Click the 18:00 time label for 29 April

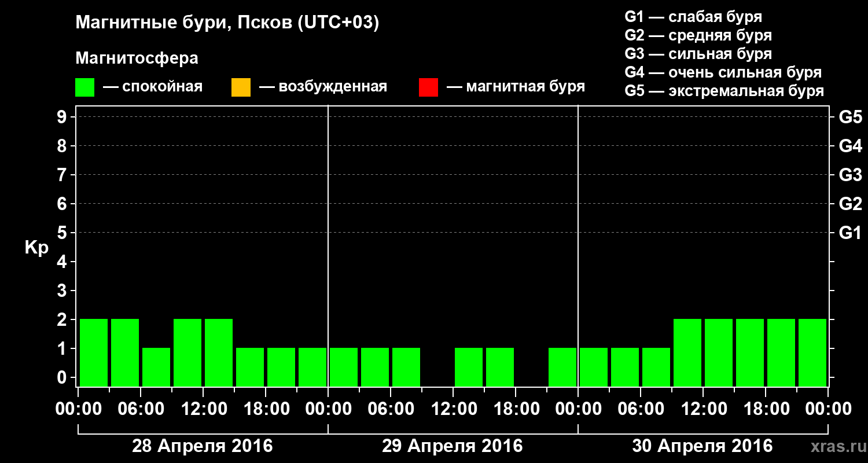coord(516,409)
